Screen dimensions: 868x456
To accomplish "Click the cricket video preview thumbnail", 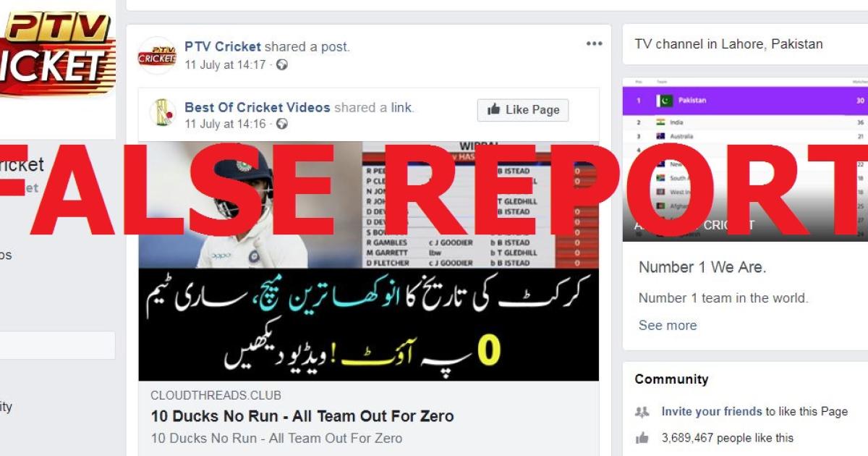I will click(369, 261).
